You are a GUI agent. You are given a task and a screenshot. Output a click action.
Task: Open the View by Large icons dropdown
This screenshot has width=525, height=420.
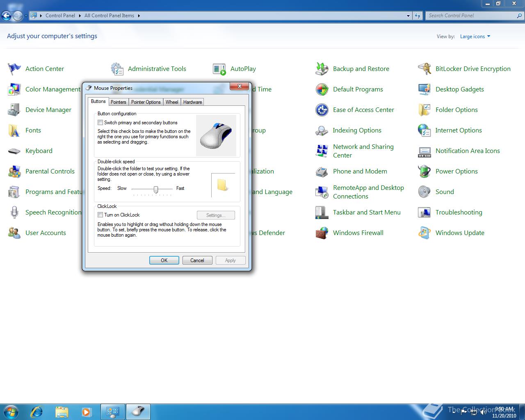point(475,37)
